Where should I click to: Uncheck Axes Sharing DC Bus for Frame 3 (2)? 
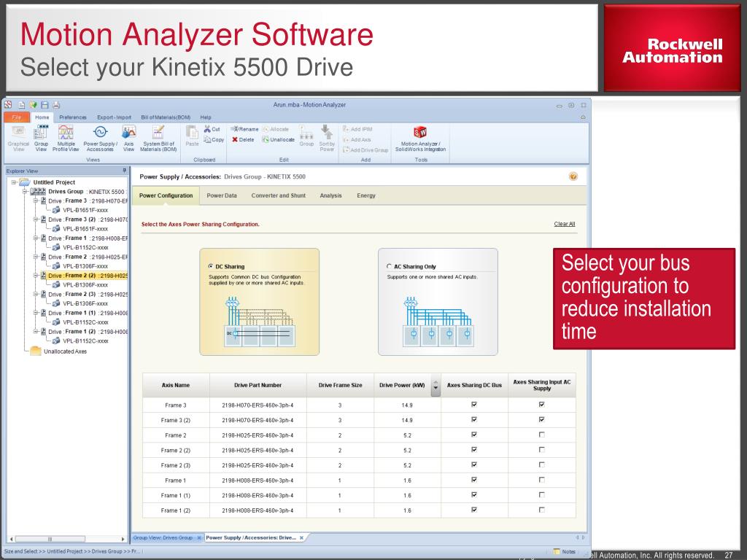[474, 419]
